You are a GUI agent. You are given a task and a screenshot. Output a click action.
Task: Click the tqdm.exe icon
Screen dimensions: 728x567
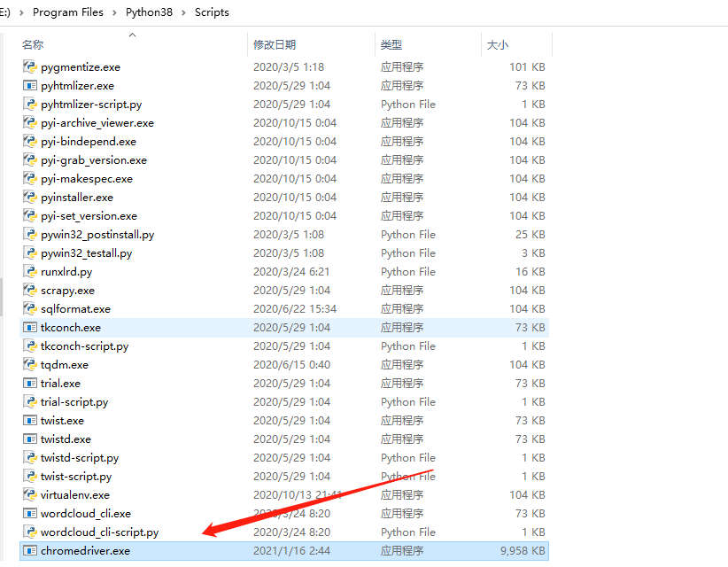(x=30, y=364)
